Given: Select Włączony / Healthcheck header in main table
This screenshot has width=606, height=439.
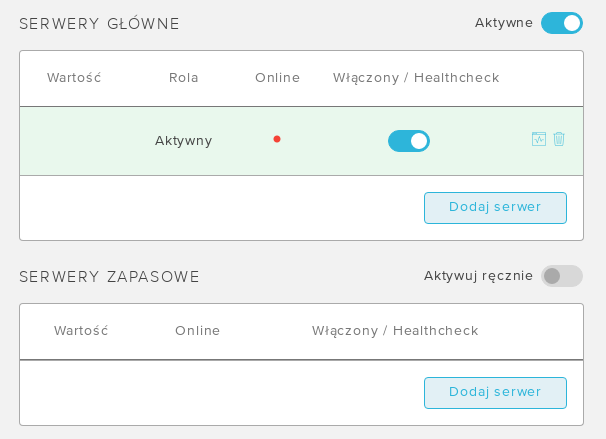Looking at the screenshot, I should pyautogui.click(x=416, y=78).
